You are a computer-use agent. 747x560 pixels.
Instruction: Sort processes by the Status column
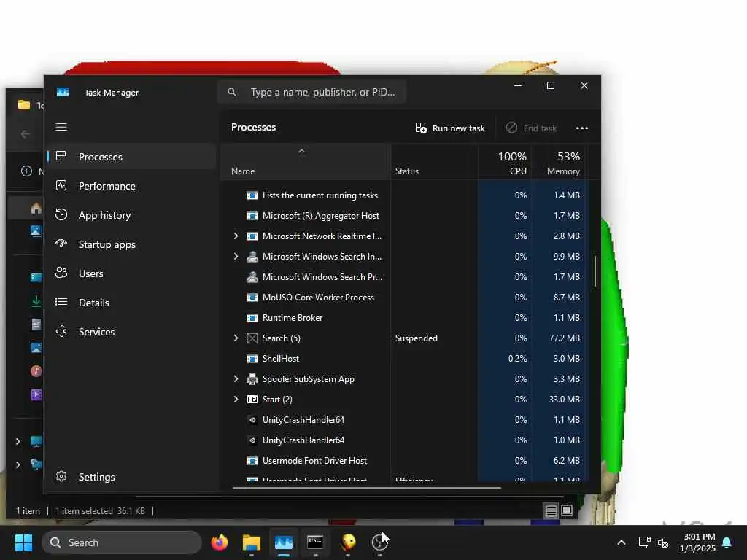(x=434, y=163)
